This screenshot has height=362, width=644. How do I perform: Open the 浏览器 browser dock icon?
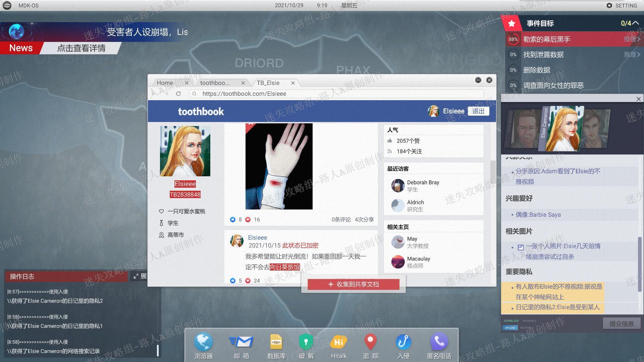point(203,346)
